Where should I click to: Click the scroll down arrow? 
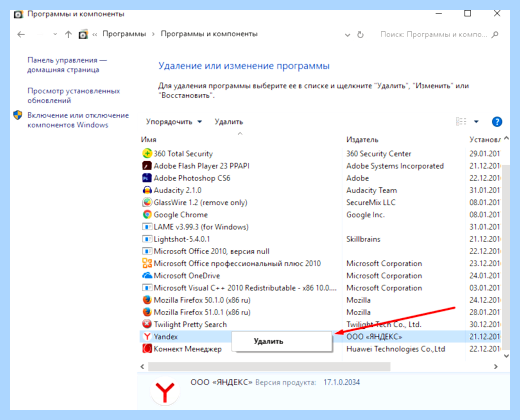pos(506,356)
